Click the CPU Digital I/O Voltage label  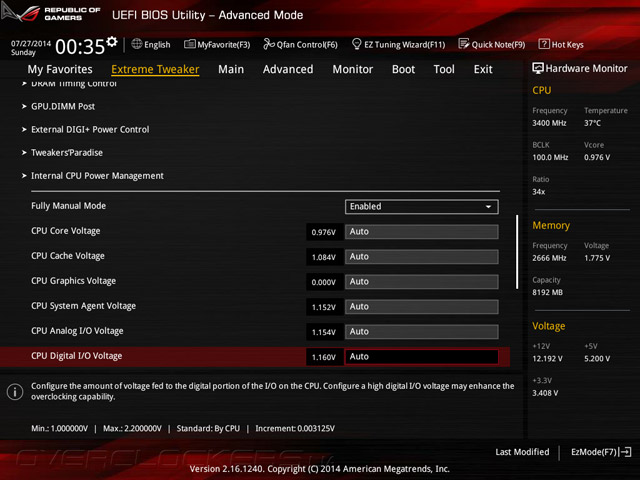(77, 356)
